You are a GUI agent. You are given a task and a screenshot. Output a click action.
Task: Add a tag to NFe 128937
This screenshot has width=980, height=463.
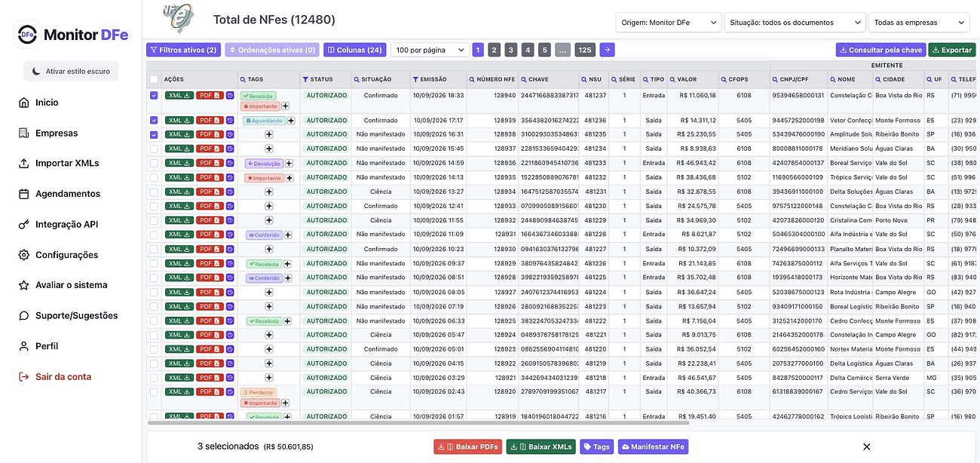(269, 149)
